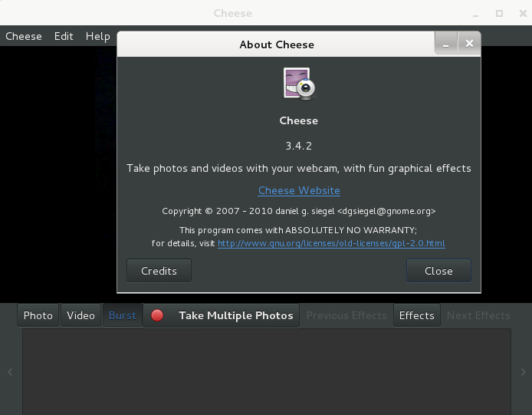Click Next Effects button
The width and height of the screenshot is (532, 415).
(x=478, y=315)
